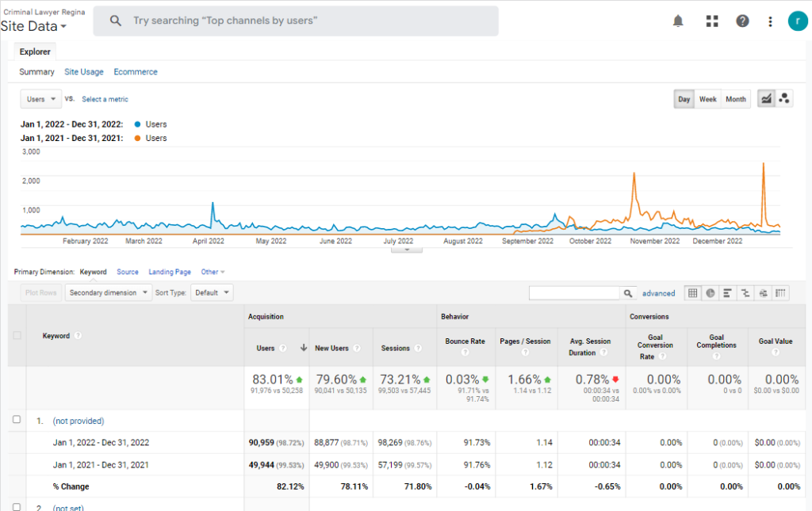Image resolution: width=812 pixels, height=511 pixels.
Task: Expand the Secondary dimension dropdown
Action: coord(109,292)
